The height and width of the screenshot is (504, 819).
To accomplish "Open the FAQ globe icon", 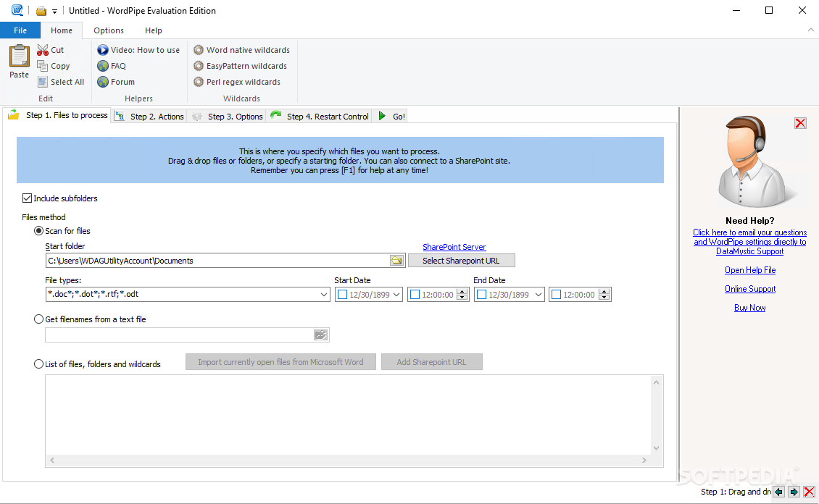I will coord(103,66).
